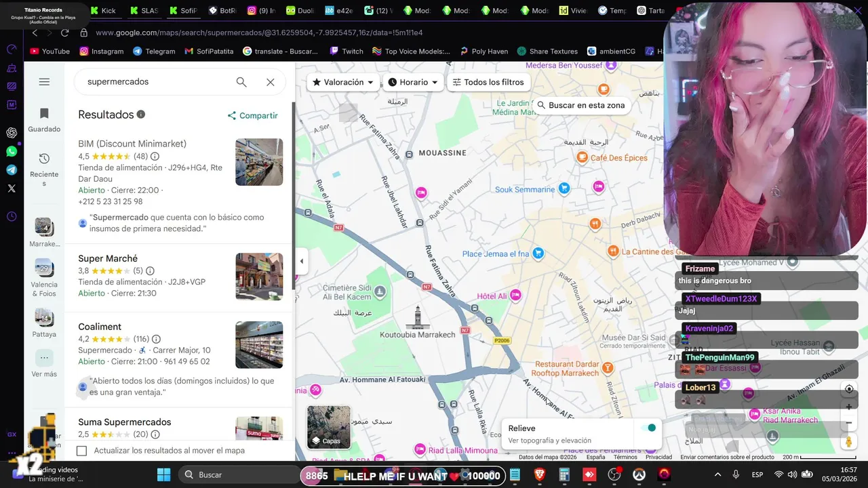View the Coaliment photo thumbnail

click(x=259, y=345)
